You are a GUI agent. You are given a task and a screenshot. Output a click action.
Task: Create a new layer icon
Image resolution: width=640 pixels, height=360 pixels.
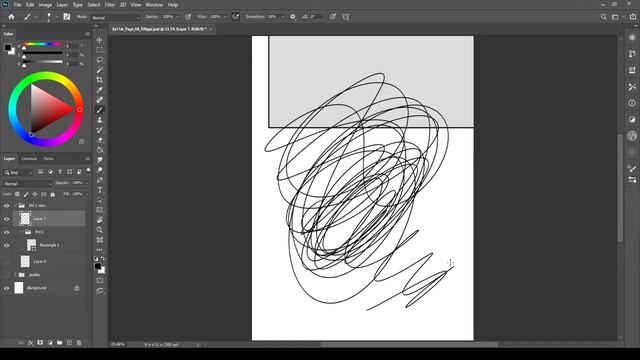69,343
